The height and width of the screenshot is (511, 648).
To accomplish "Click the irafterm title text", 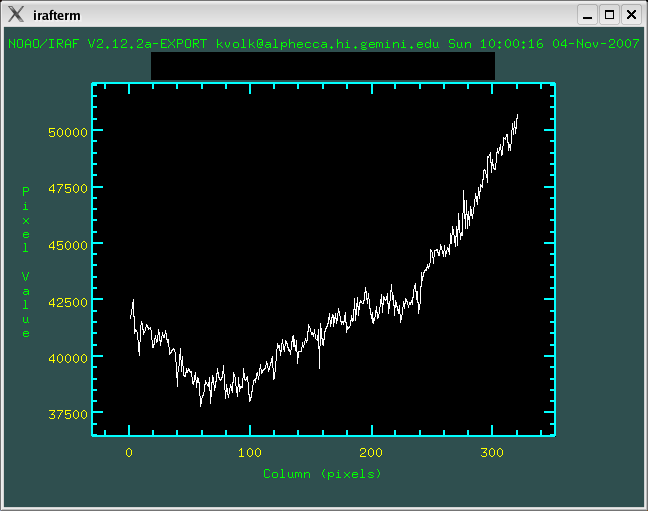I will click(x=57, y=15).
